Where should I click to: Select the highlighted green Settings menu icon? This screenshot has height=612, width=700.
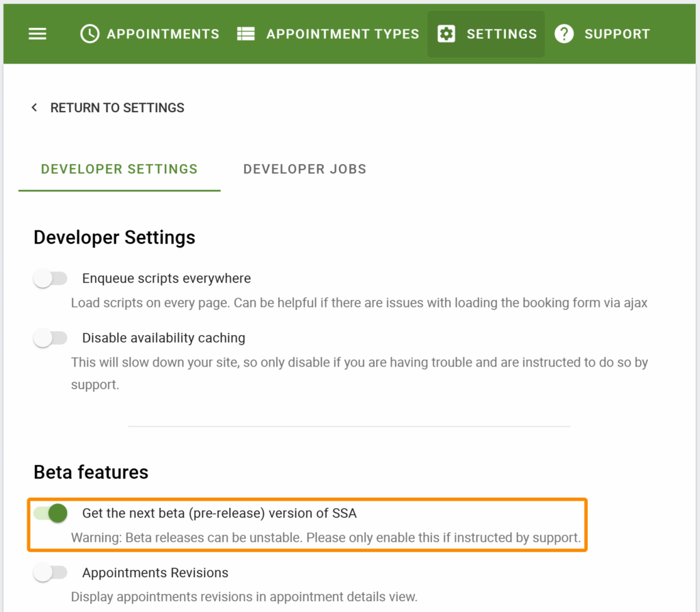click(448, 33)
